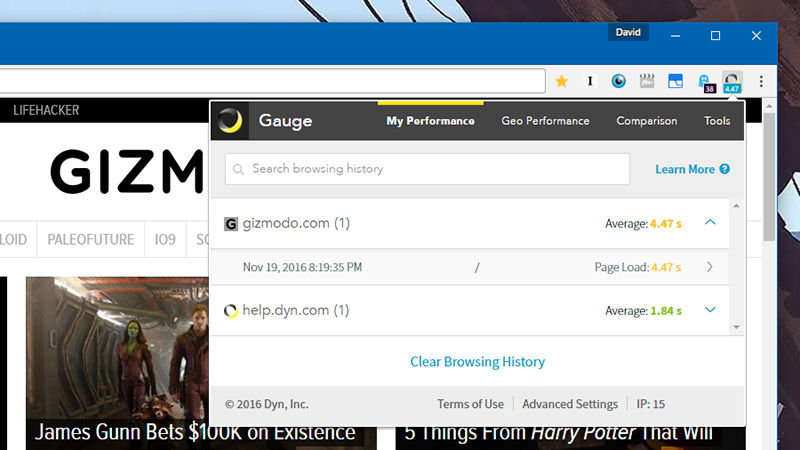Open the clapperboard extension icon
The height and width of the screenshot is (450, 800).
[647, 81]
